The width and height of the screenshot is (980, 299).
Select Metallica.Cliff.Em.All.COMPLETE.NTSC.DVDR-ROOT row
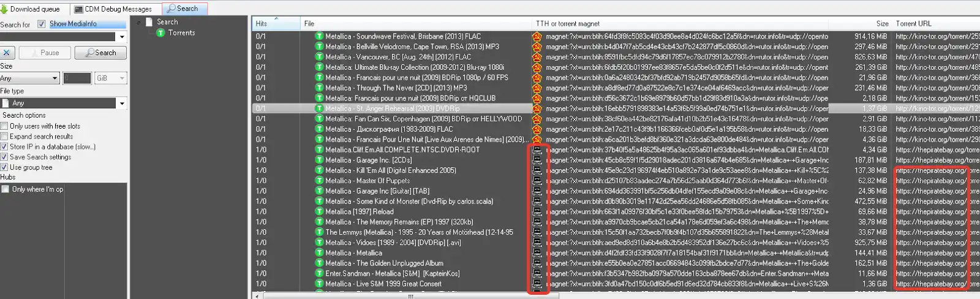coord(616,149)
